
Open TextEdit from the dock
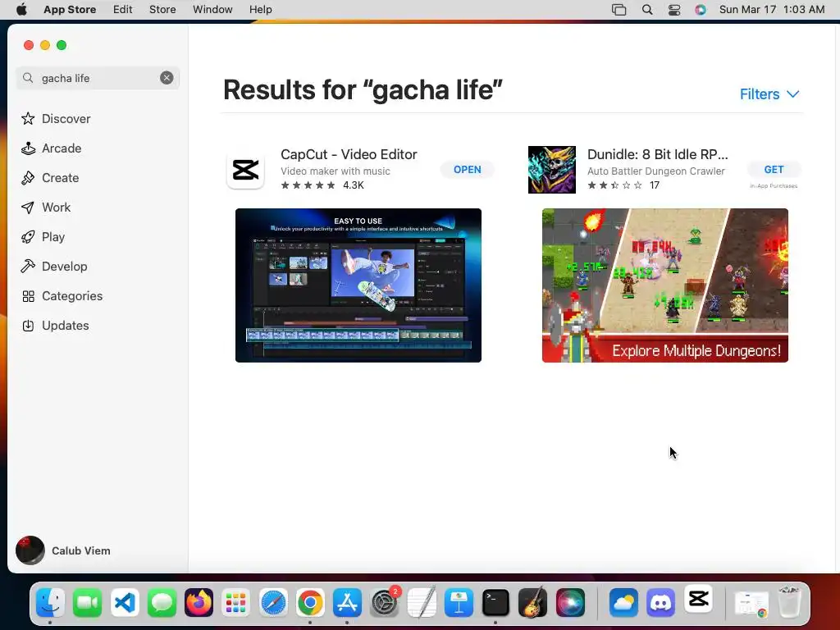422,603
